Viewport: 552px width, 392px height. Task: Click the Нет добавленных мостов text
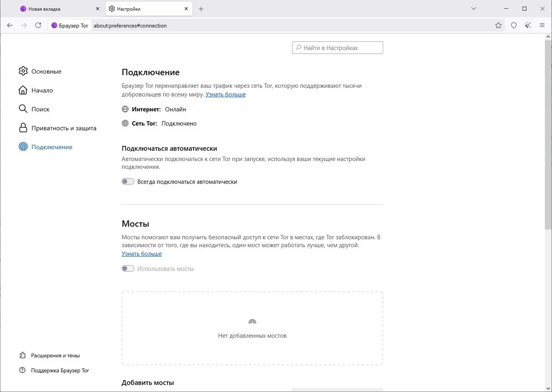[x=252, y=335]
